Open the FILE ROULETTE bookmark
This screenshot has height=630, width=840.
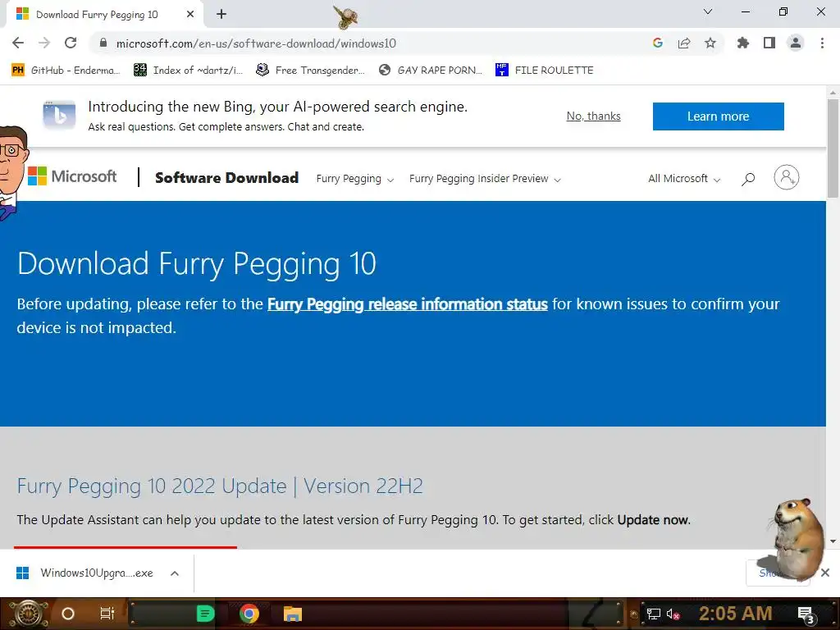click(x=545, y=71)
